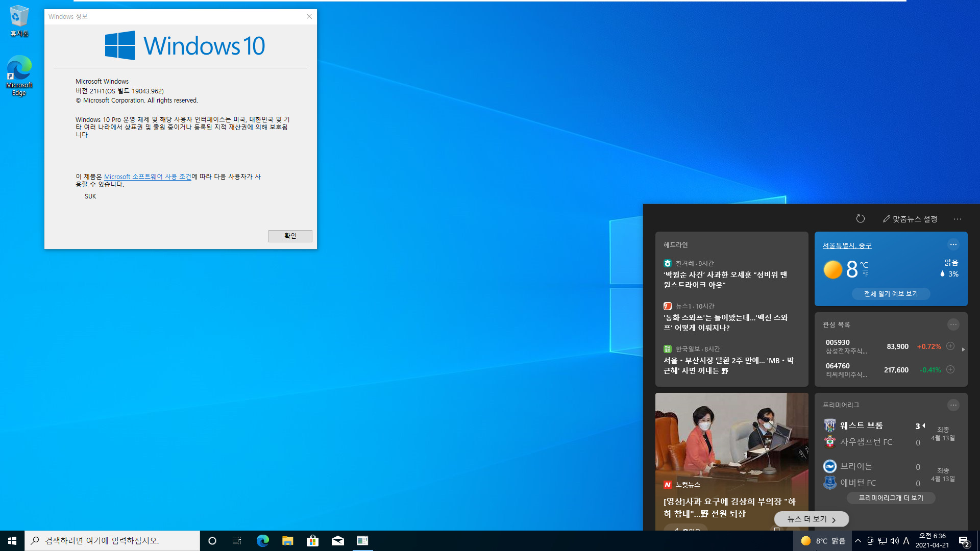
Task: Open 김상희 부의장 article headline
Action: [729, 508]
